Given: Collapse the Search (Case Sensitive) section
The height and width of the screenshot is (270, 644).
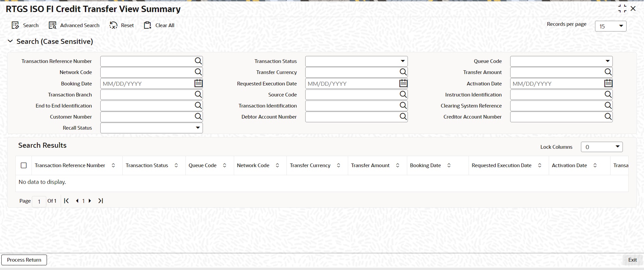Looking at the screenshot, I should coord(10,41).
